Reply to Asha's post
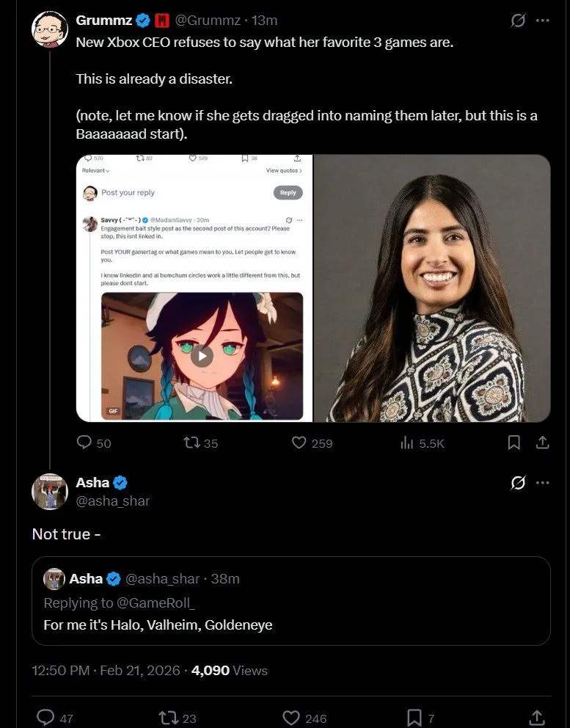The image size is (570, 728). 45,717
